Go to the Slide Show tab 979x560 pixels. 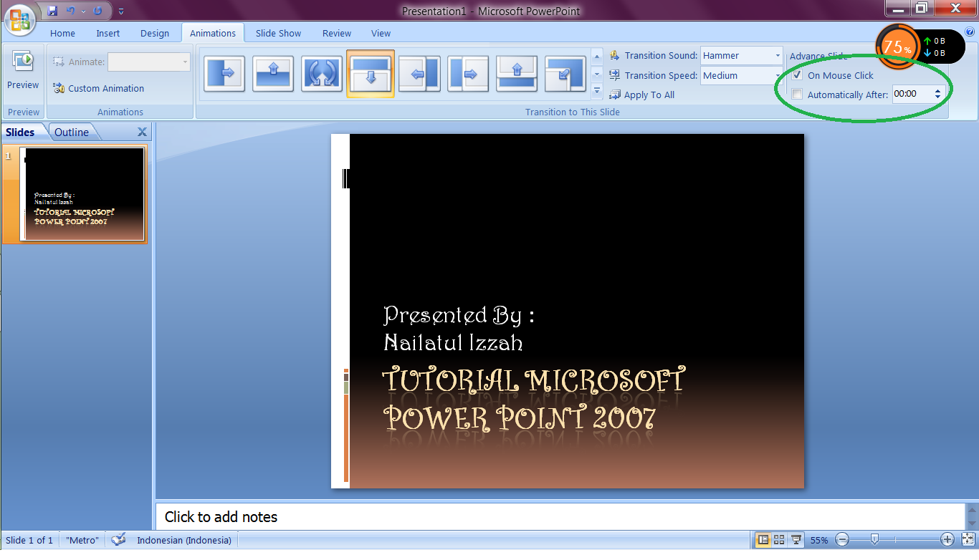pyautogui.click(x=278, y=33)
